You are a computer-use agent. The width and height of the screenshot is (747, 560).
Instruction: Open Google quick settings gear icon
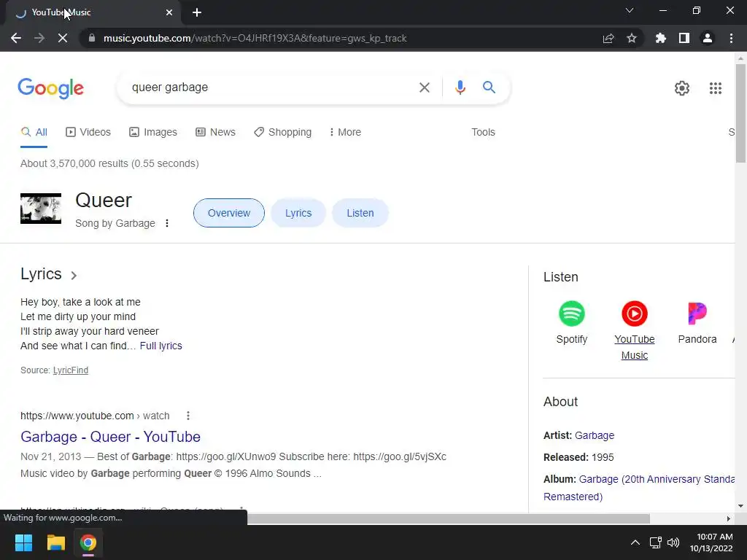(x=682, y=88)
